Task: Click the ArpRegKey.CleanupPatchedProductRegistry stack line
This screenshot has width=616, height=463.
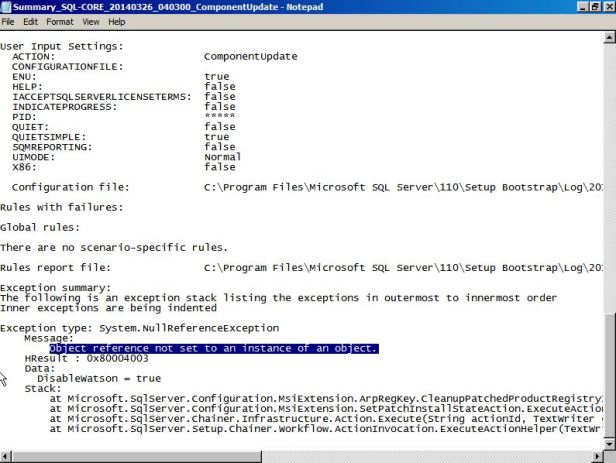Action: point(326,399)
